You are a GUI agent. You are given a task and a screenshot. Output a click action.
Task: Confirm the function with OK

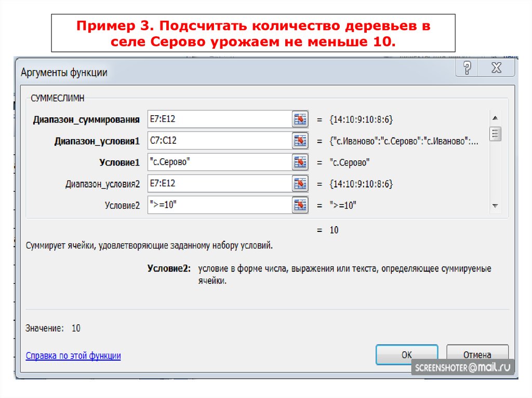click(406, 355)
